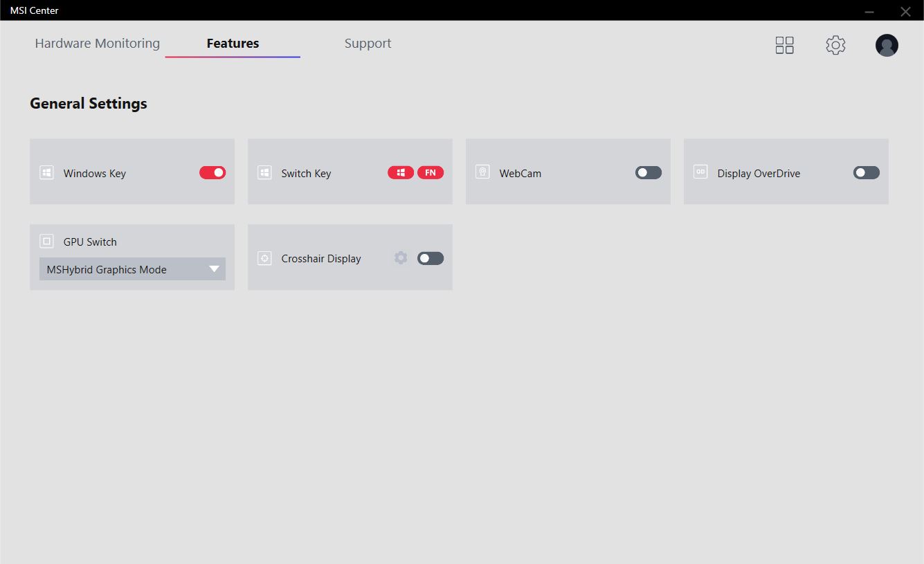This screenshot has height=564, width=924.
Task: Toggle the Switch Key FN pill
Action: (431, 172)
